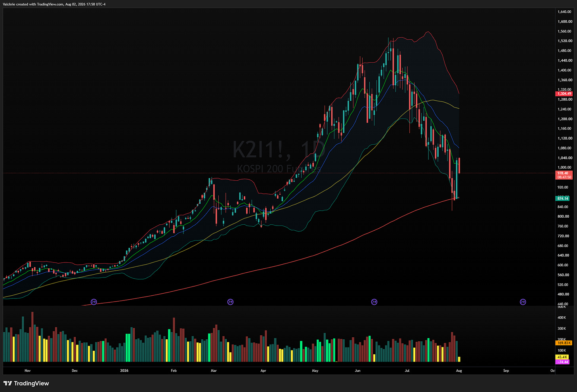Screen dimensions: 577x392
Task: Click the 720.00 price axis label
Action: [x=563, y=236]
